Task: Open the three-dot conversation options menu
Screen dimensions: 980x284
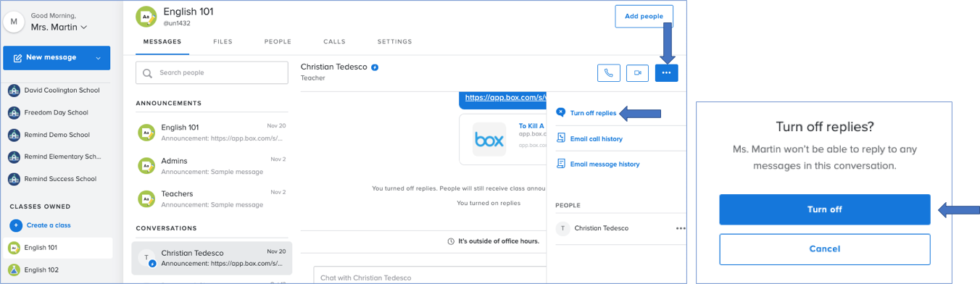Action: tap(666, 72)
